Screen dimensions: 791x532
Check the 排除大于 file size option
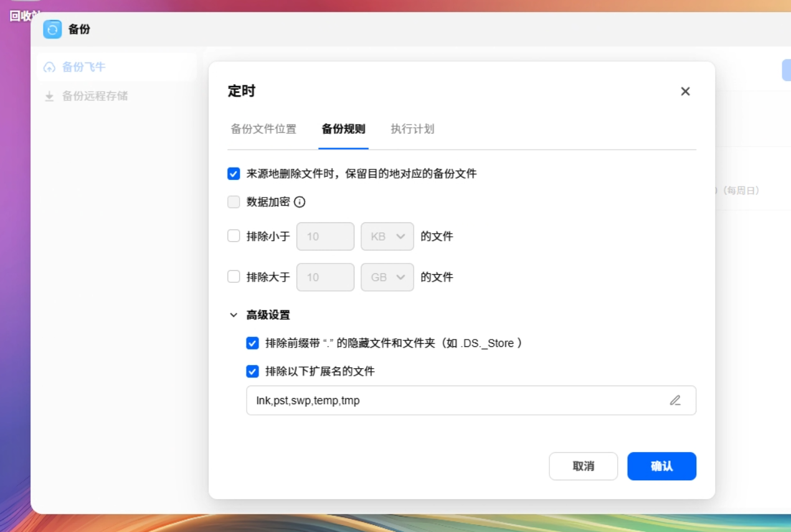pyautogui.click(x=234, y=277)
